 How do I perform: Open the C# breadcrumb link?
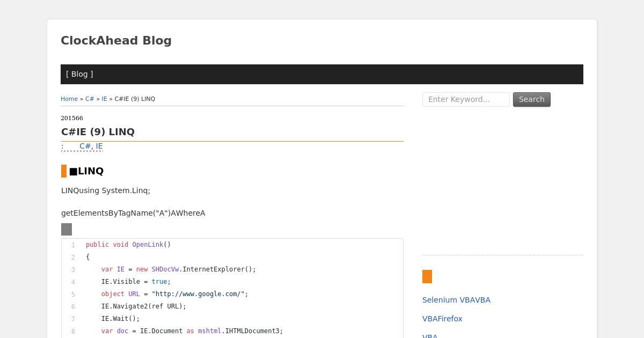point(90,99)
